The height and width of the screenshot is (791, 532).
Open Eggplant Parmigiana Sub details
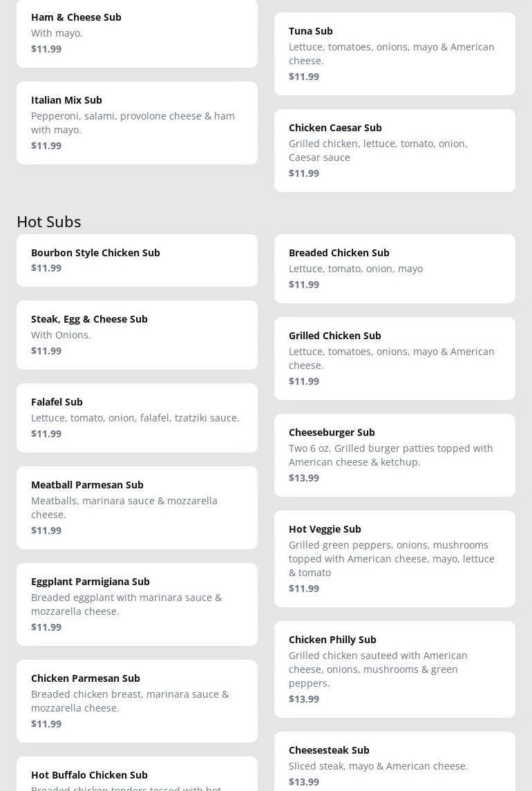137,604
